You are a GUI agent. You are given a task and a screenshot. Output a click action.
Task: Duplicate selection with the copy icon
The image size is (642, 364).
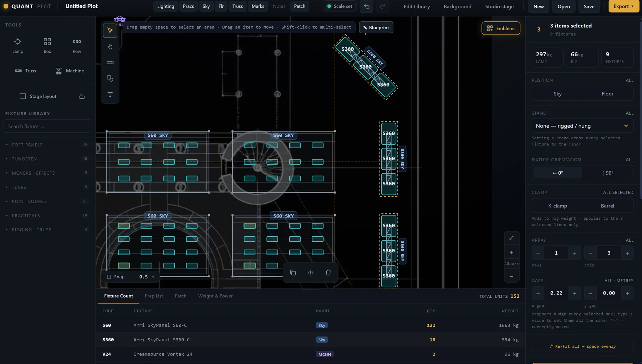293,273
